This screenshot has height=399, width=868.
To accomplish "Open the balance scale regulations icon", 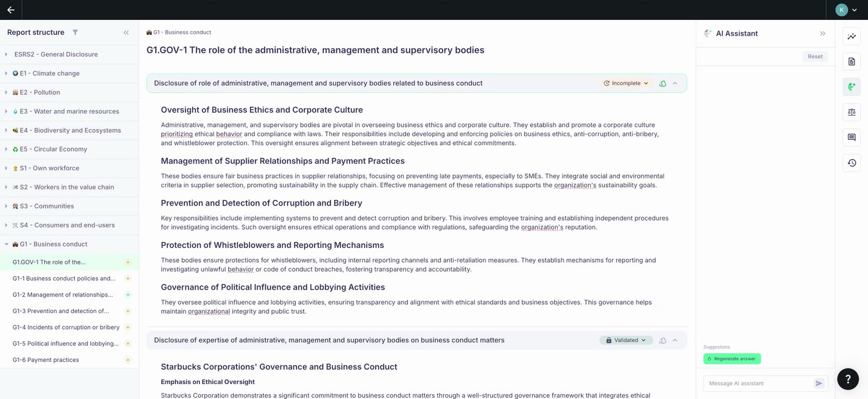I will coord(851,112).
